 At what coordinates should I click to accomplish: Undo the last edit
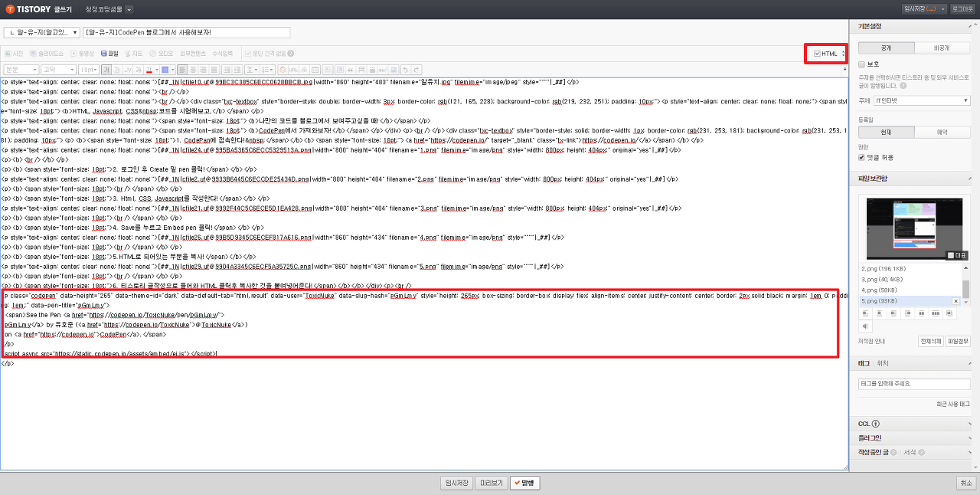coord(405,70)
